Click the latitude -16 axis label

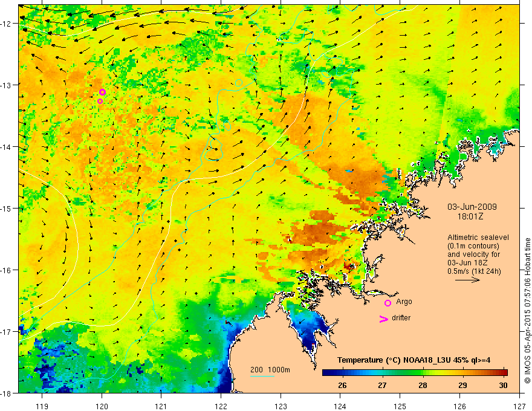7,270
